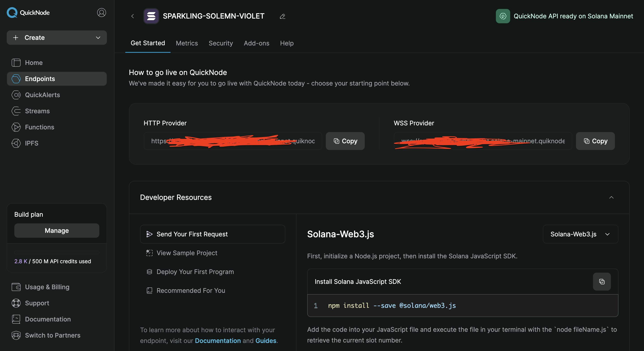Open Usage & Billing page
This screenshot has width=644, height=351.
pyautogui.click(x=57, y=287)
